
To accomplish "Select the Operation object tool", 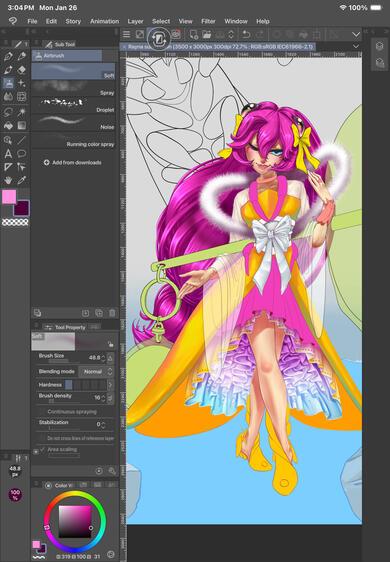I will click(x=22, y=167).
